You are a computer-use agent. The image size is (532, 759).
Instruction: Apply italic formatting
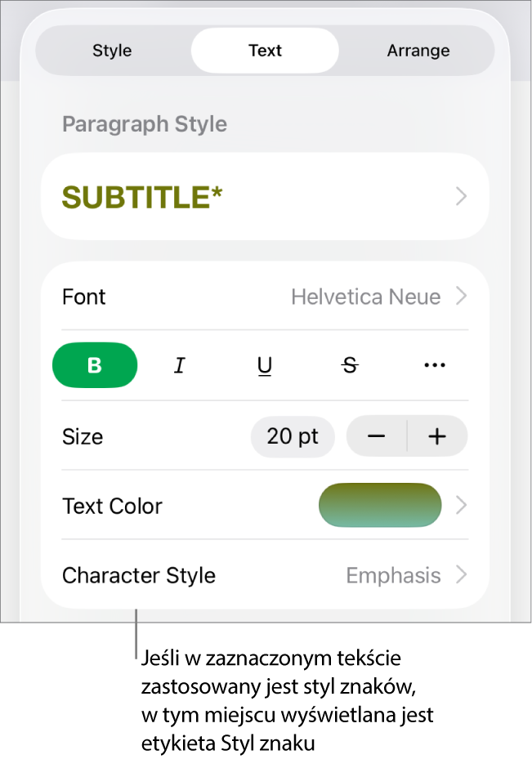click(x=180, y=365)
